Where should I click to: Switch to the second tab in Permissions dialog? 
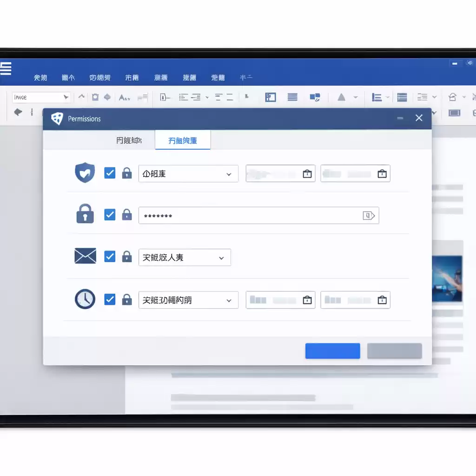coord(183,139)
